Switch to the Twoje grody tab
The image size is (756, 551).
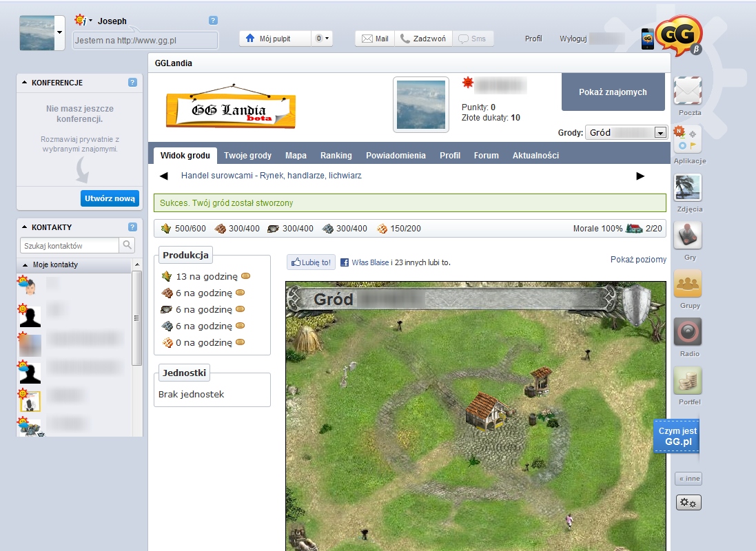pyautogui.click(x=247, y=155)
